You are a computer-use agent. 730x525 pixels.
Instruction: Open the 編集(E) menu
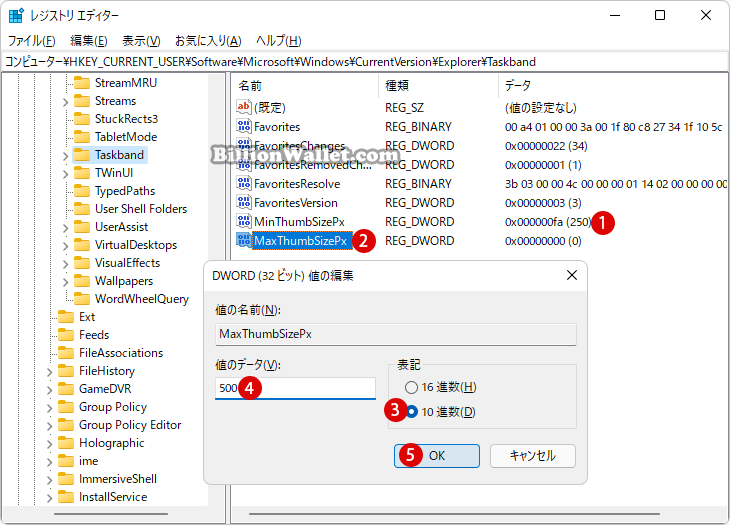[x=89, y=41]
